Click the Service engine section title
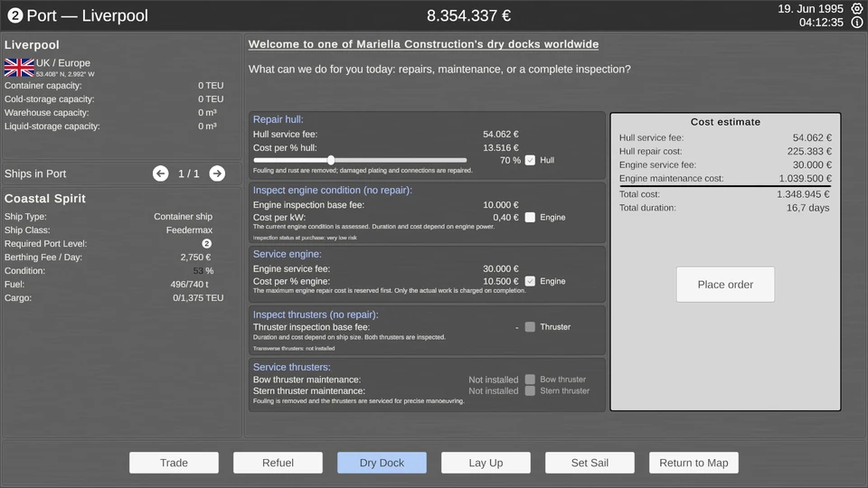The image size is (868, 488). (x=287, y=255)
